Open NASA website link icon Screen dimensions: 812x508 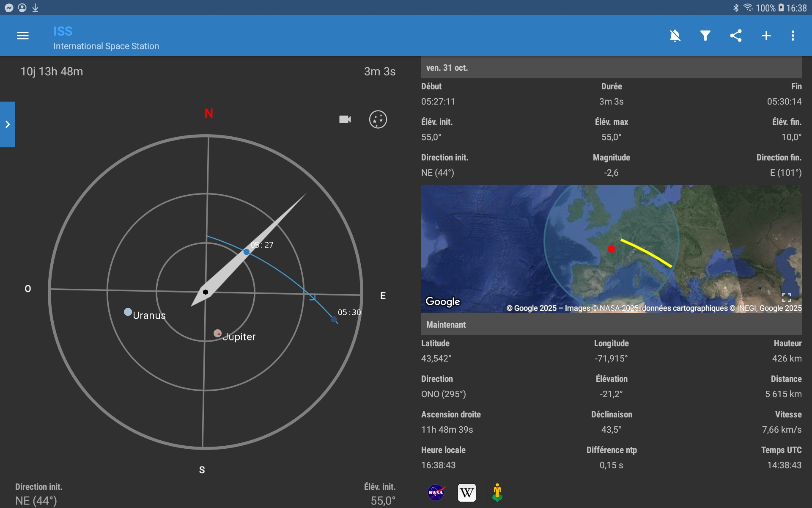(x=436, y=492)
